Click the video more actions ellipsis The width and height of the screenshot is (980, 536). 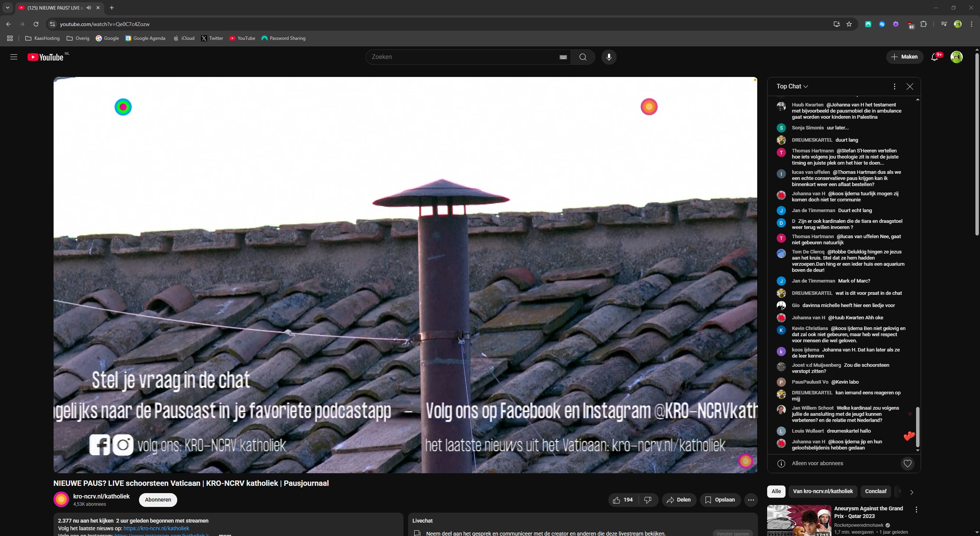coord(751,500)
